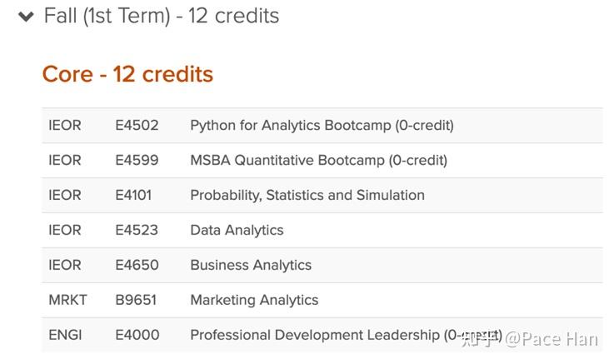Collapse the Fall 1st Term chevron

tap(26, 17)
